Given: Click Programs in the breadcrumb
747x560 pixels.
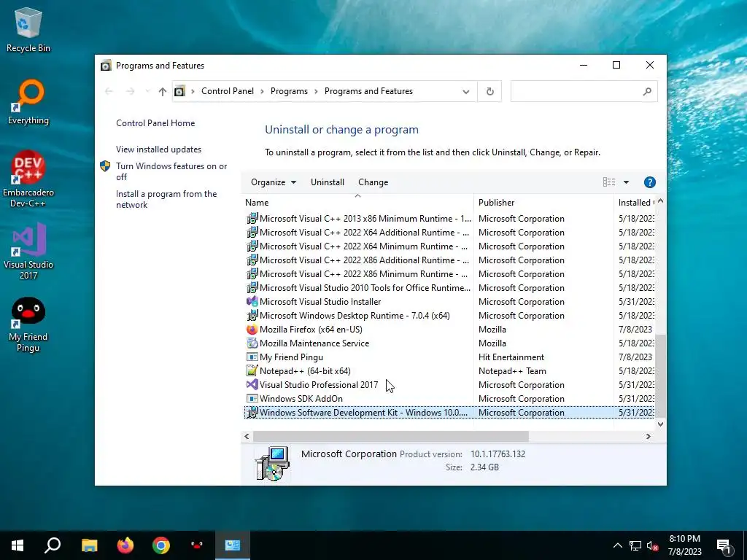Looking at the screenshot, I should click(x=289, y=91).
